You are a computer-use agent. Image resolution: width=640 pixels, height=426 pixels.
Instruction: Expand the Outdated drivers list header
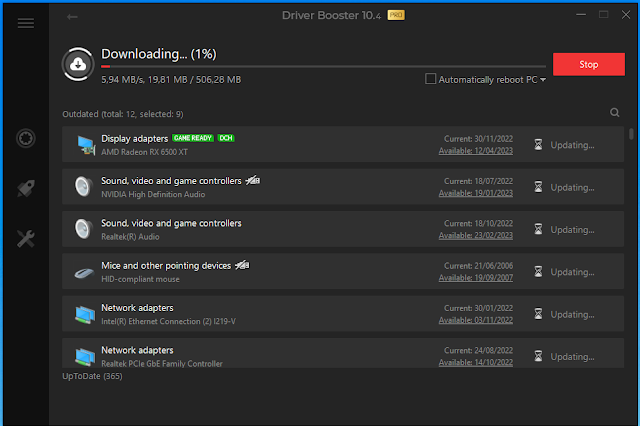point(122,114)
